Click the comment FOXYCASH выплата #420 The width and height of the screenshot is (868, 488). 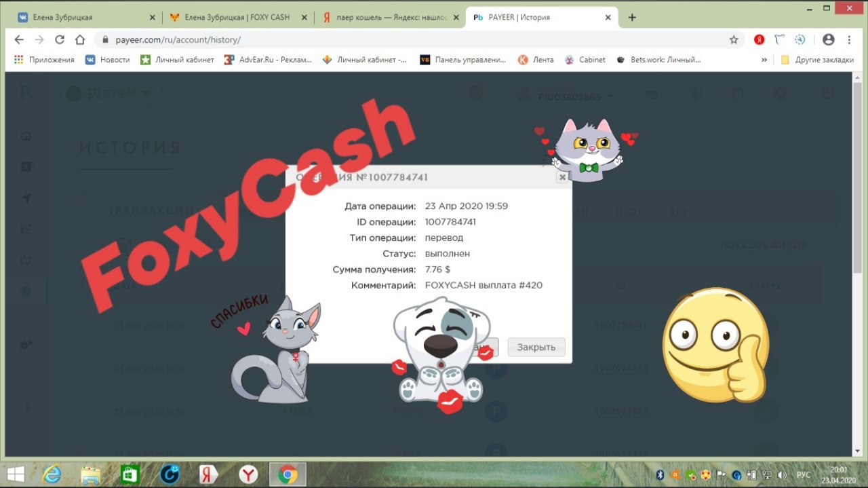point(484,285)
